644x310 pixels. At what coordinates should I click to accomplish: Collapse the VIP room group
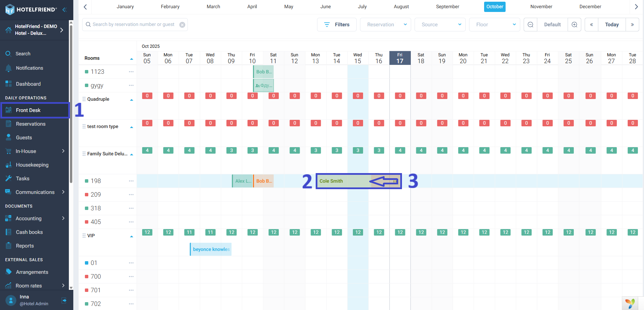(132, 237)
